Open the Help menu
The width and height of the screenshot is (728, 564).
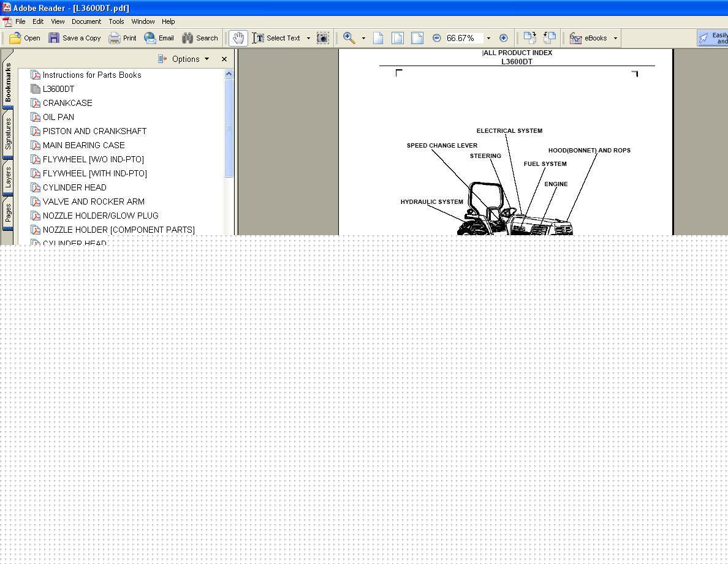click(x=168, y=21)
